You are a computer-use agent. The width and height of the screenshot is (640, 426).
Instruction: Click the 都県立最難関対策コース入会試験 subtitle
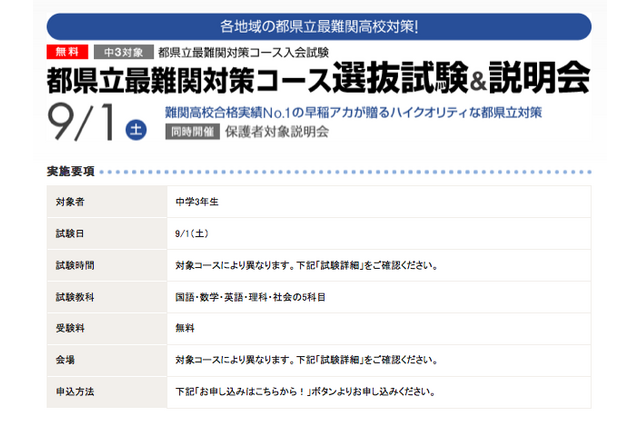pyautogui.click(x=243, y=52)
